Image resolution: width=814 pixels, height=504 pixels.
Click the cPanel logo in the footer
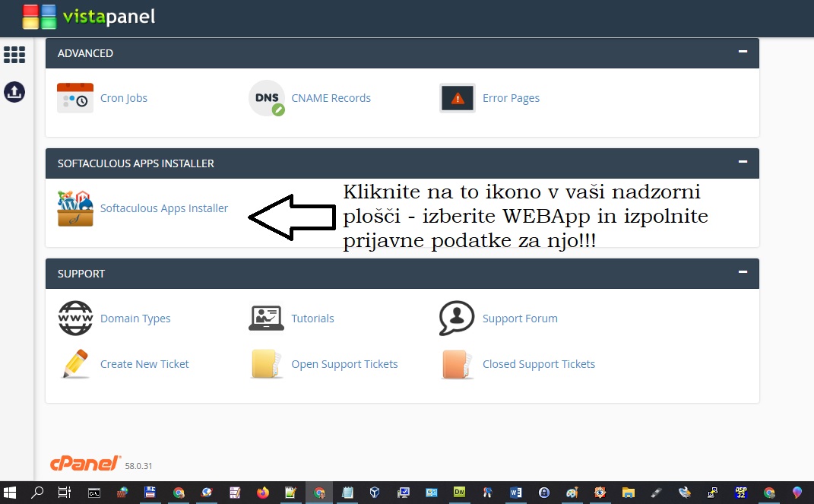86,463
